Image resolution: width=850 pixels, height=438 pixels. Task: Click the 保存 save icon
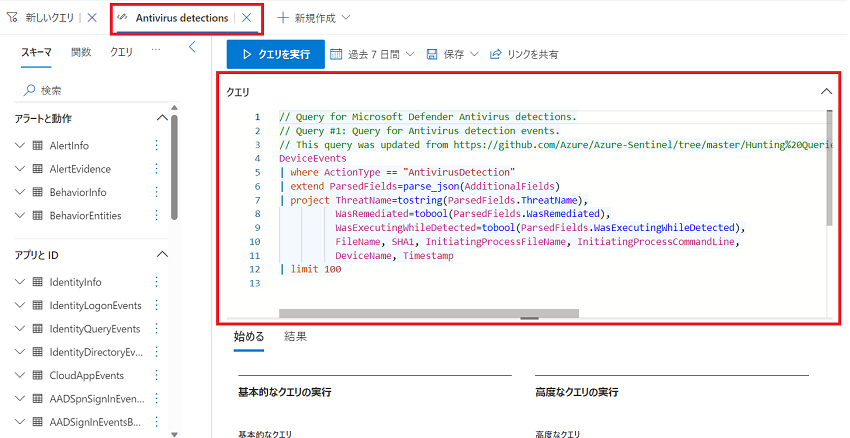tap(432, 54)
